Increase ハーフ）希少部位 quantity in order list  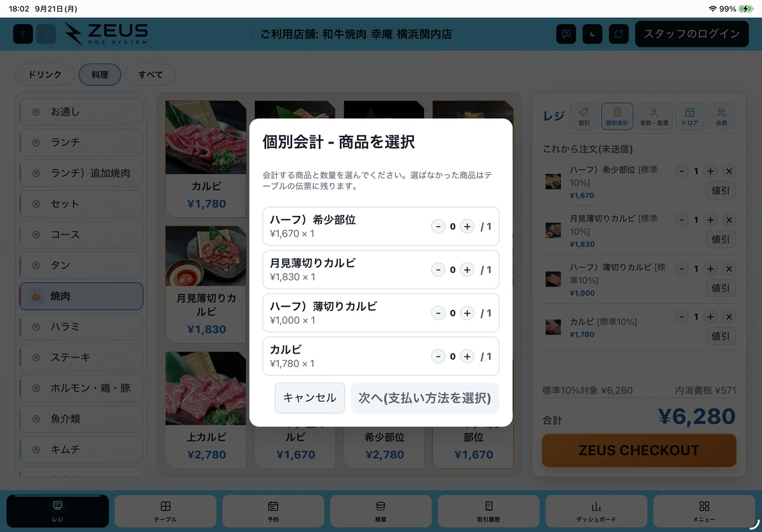pyautogui.click(x=711, y=171)
